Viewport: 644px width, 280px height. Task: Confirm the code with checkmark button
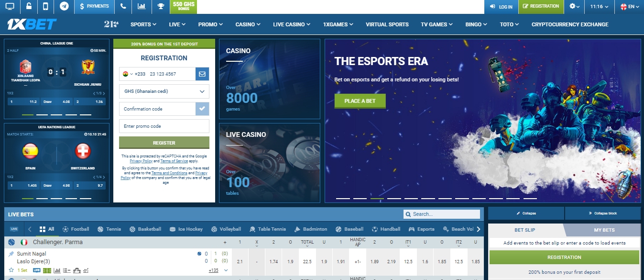coord(202,109)
